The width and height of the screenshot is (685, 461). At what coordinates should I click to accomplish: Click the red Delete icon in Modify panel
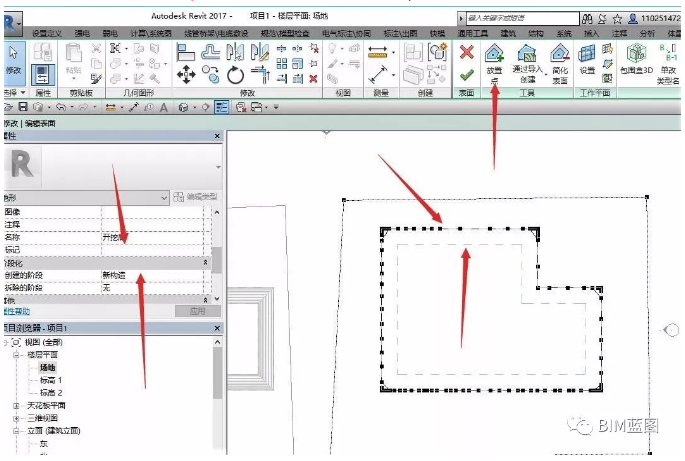tap(313, 79)
